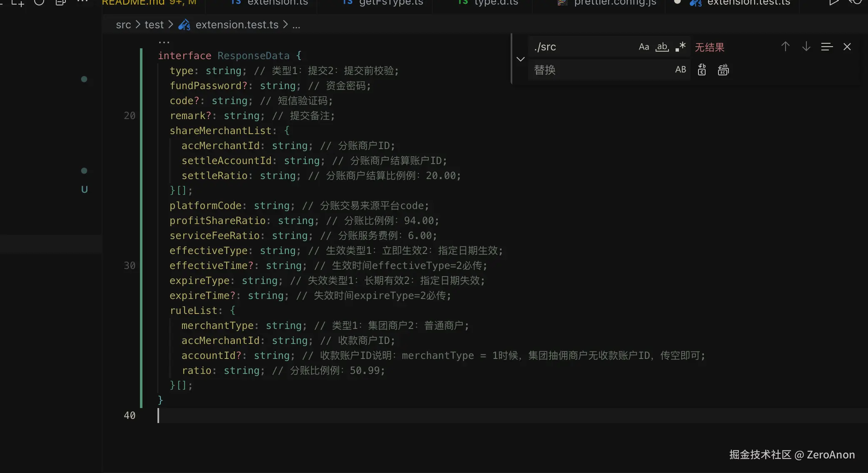Switch to the getFsType.ts tab

click(391, 2)
